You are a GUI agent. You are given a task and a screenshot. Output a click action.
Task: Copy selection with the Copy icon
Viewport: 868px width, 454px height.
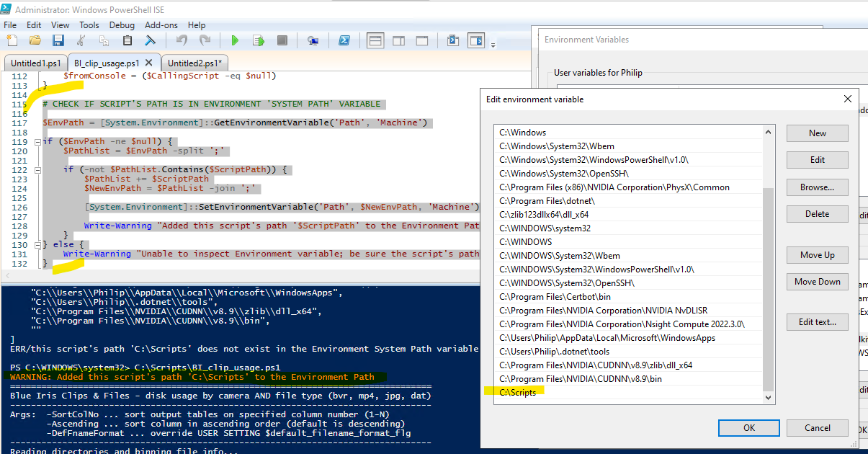coord(104,40)
